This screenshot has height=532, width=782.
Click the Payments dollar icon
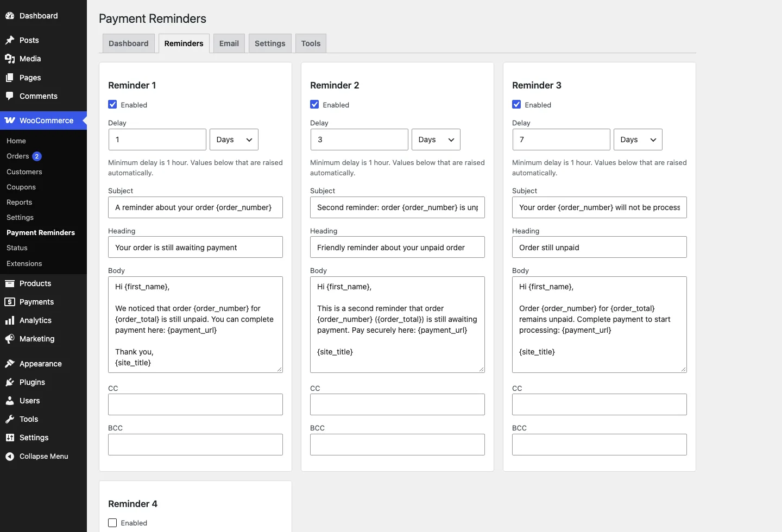pyautogui.click(x=10, y=302)
